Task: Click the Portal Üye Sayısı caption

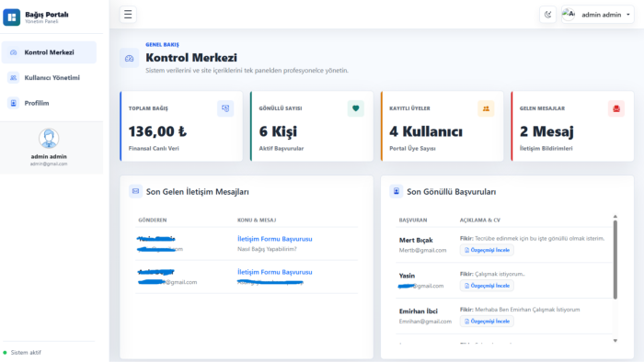Action: 412,149
